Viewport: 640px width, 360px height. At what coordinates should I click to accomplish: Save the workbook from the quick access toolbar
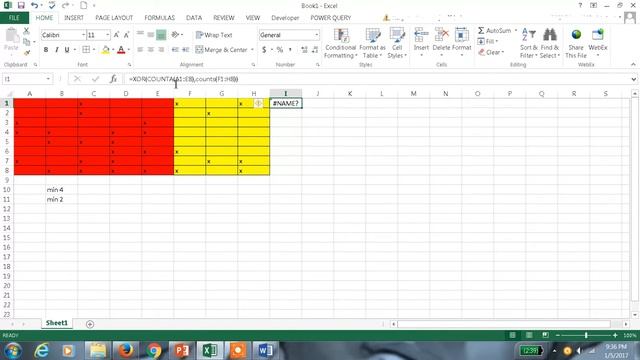tap(21, 5)
